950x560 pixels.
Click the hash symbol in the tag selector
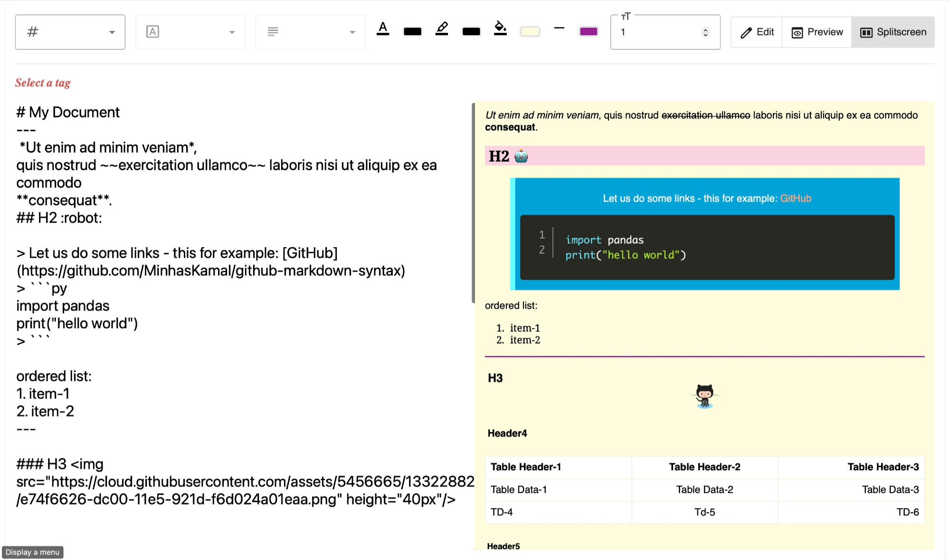pos(31,31)
